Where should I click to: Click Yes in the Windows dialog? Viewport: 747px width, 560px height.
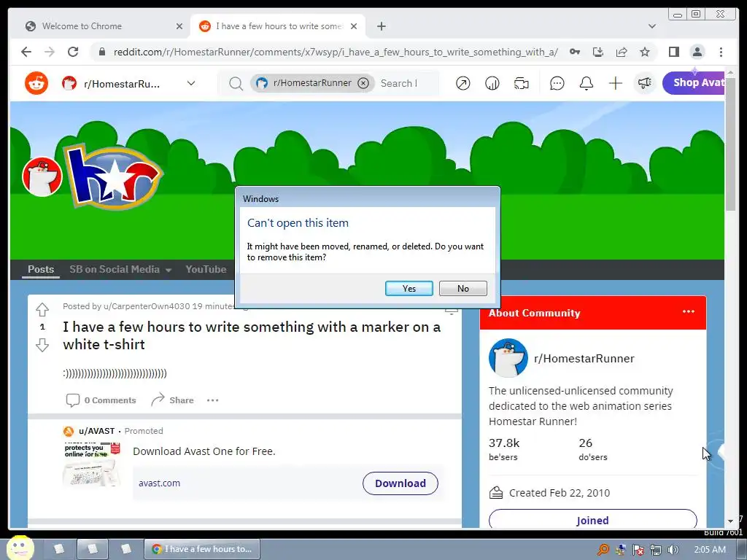click(x=409, y=288)
